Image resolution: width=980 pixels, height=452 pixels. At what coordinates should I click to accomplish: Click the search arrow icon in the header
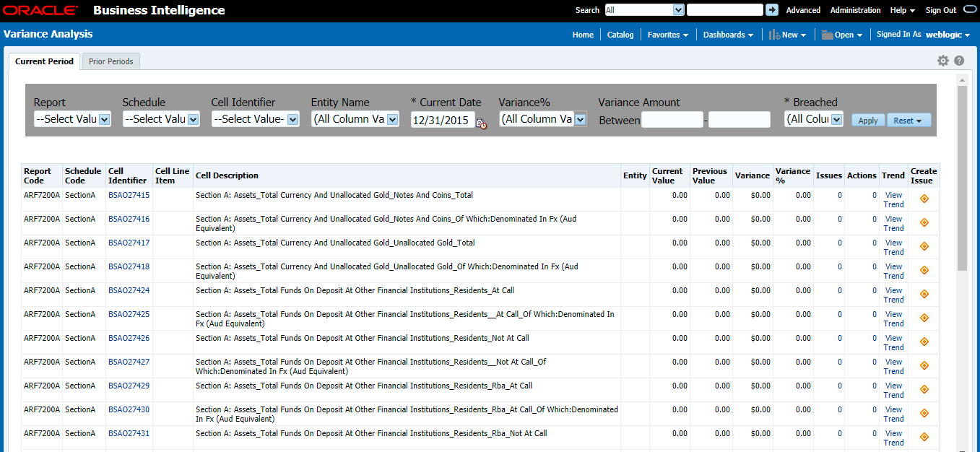point(771,9)
